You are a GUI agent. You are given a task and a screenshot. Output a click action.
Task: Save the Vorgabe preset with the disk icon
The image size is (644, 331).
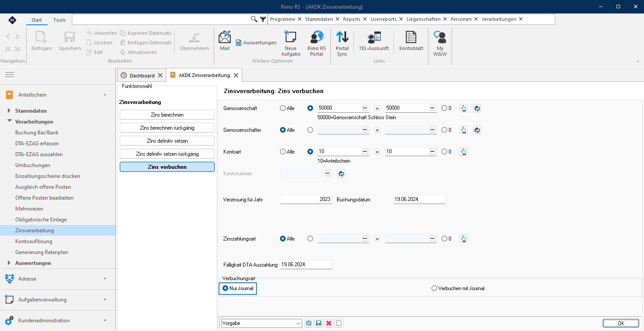click(319, 323)
